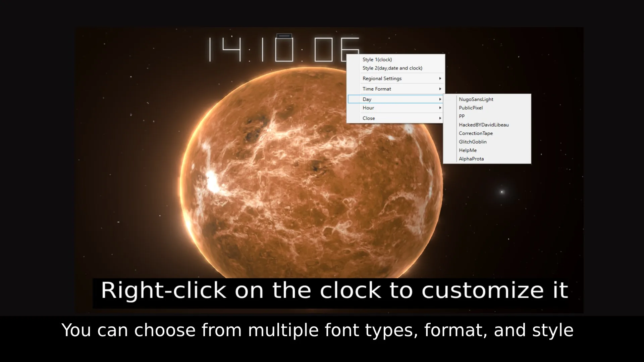Expand Regional Settings submenu arrow

tap(440, 78)
